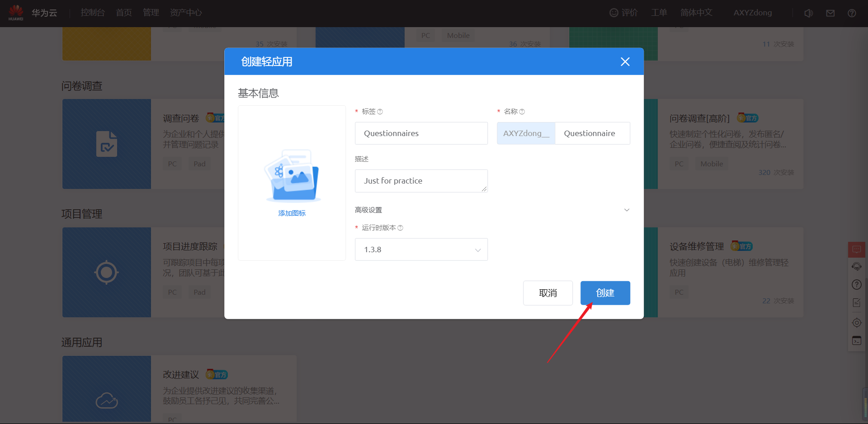Image resolution: width=868 pixels, height=424 pixels.
Task: Click the 设备维修管理 card description text
Action: click(x=729, y=268)
